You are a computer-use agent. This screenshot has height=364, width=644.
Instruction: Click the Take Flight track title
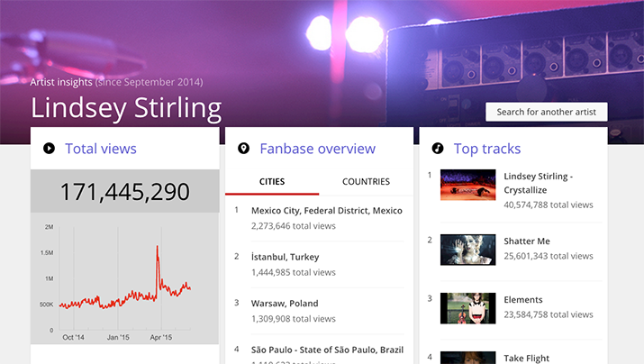(x=527, y=359)
